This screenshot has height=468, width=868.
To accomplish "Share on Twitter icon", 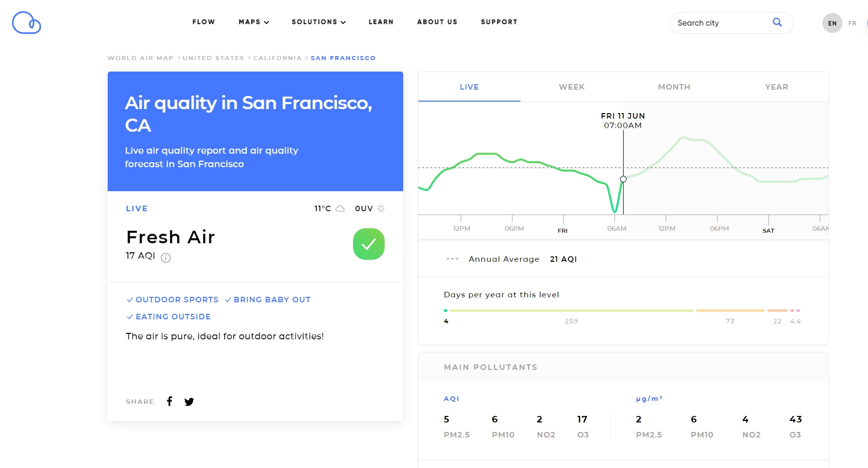I will pos(189,401).
